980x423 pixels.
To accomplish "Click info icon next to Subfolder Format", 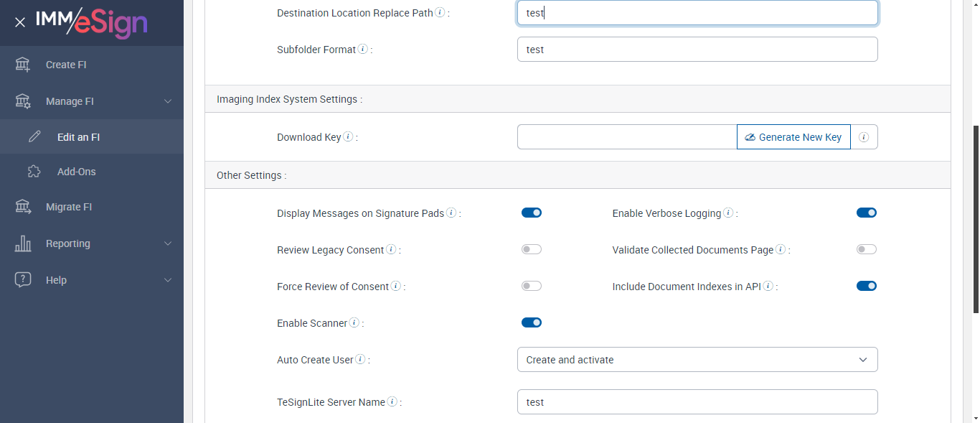I will point(363,50).
